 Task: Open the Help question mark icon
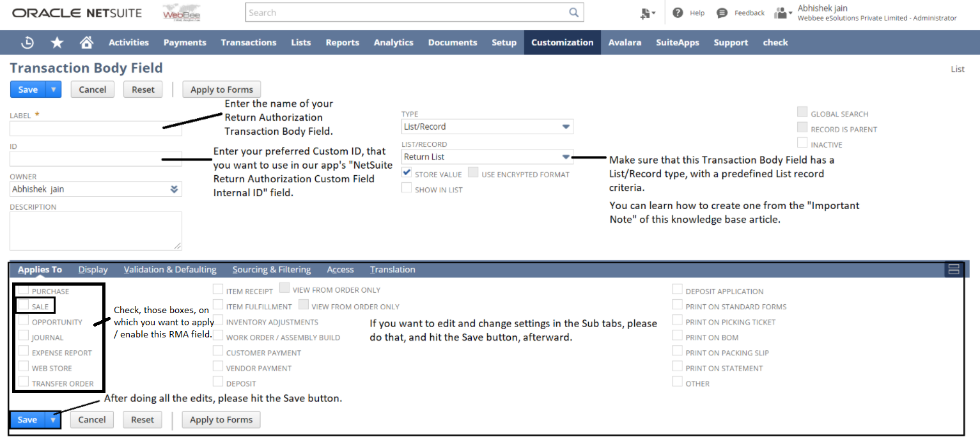[x=678, y=13]
